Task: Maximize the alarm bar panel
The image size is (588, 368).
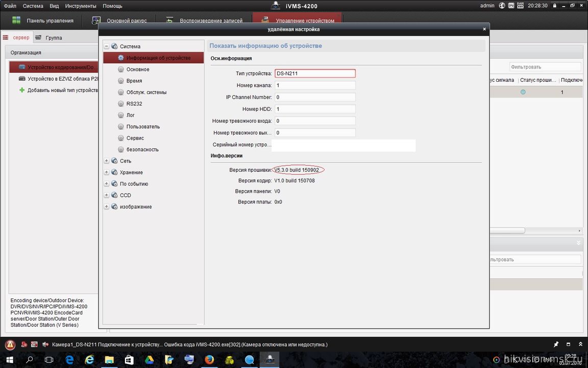Action: [569, 344]
